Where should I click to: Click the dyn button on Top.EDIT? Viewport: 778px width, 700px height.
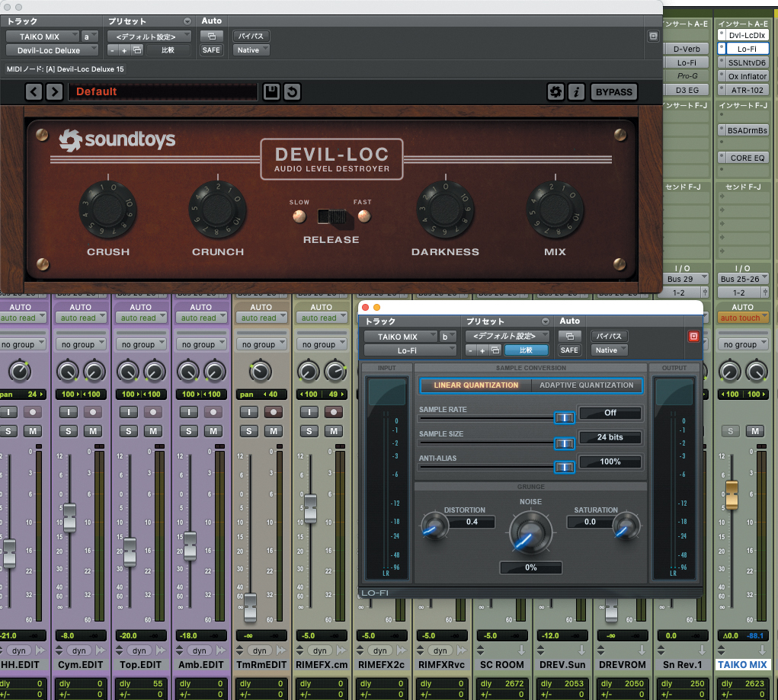[139, 650]
